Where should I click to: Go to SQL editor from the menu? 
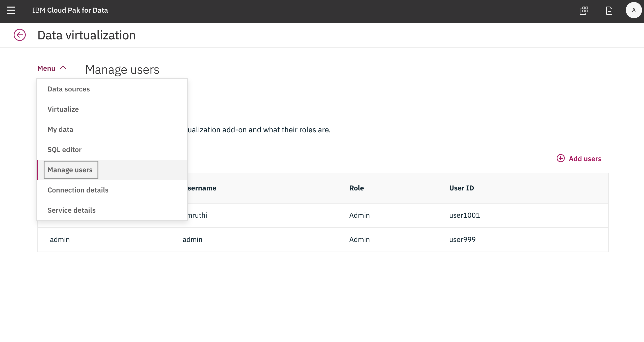(65, 150)
